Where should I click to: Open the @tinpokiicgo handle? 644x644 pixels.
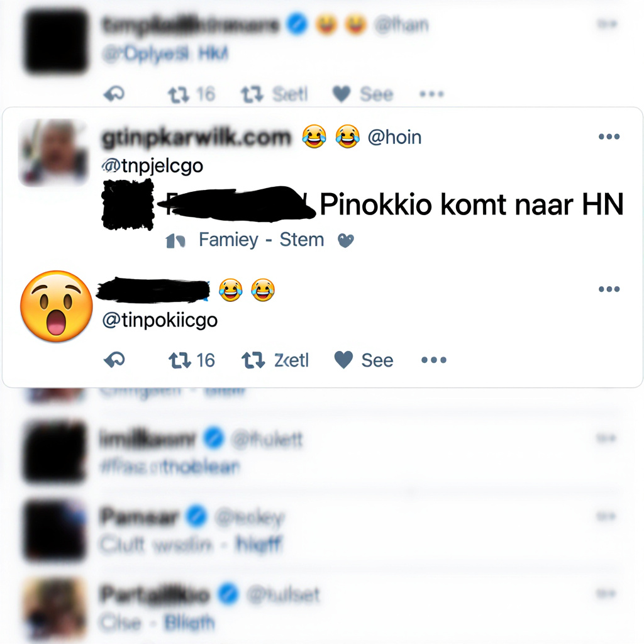[160, 320]
